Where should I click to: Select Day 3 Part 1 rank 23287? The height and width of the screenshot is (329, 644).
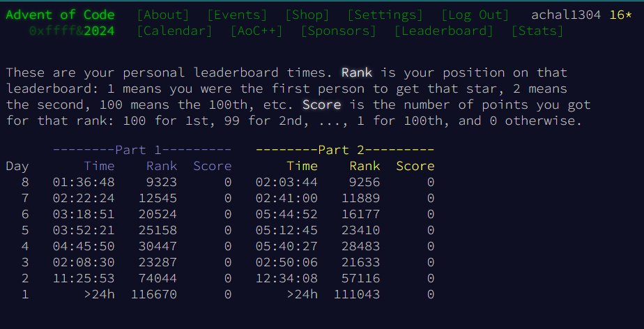click(158, 262)
